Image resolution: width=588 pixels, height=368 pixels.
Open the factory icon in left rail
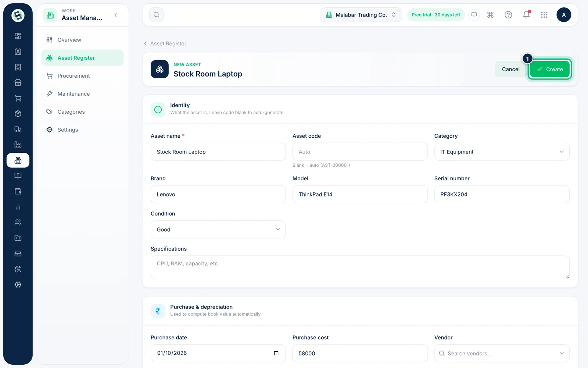18,145
